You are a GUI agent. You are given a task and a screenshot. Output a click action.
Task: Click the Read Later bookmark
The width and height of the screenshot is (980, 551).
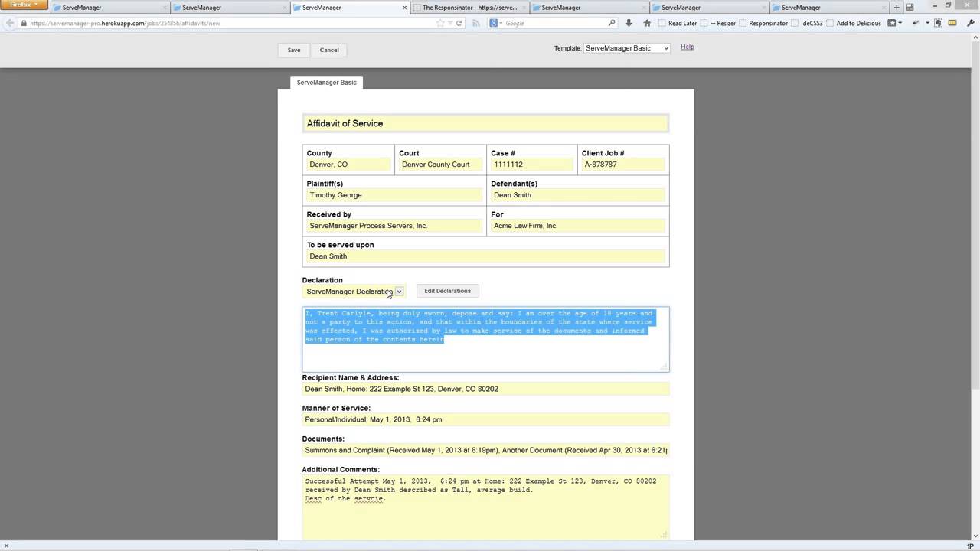click(x=677, y=23)
